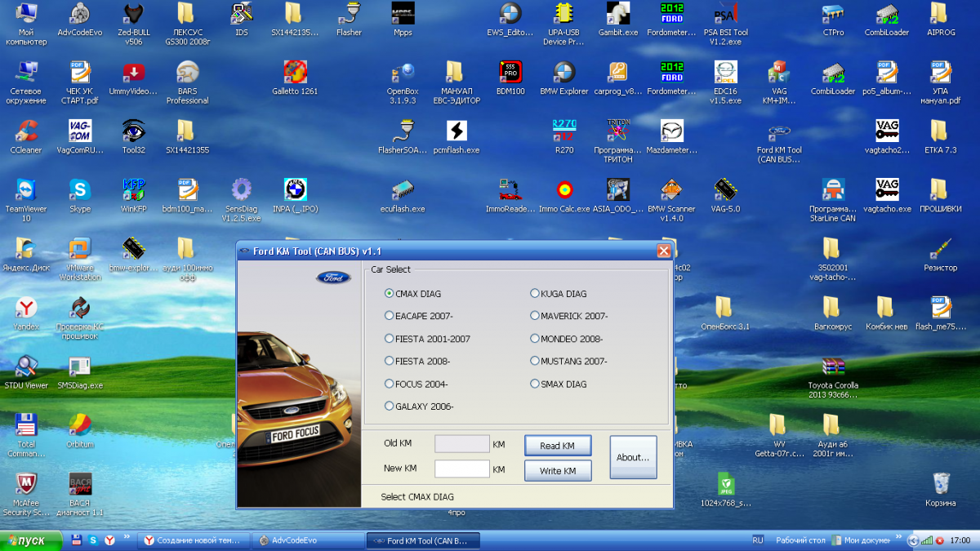Click the Old KM input field
This screenshot has height=551, width=980.
pos(462,443)
